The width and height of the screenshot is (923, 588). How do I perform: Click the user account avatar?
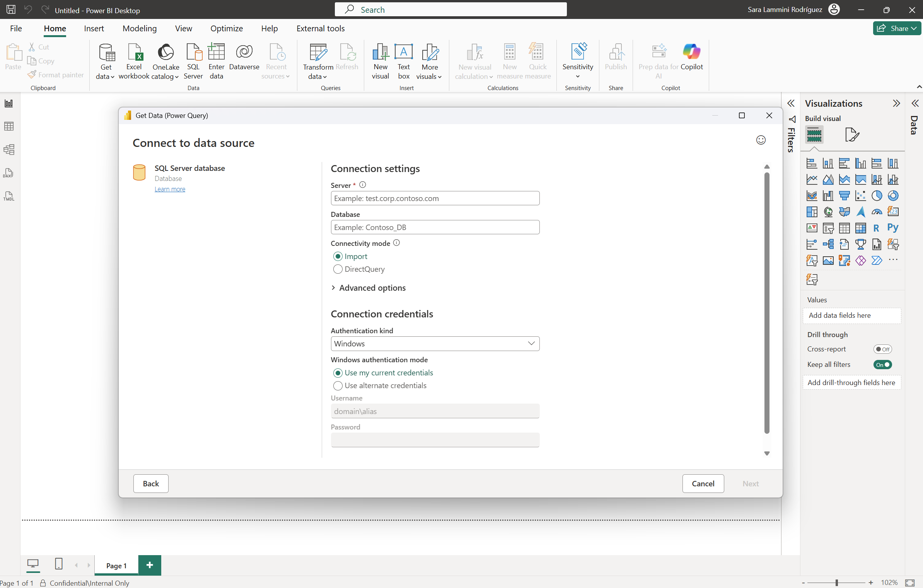(834, 9)
